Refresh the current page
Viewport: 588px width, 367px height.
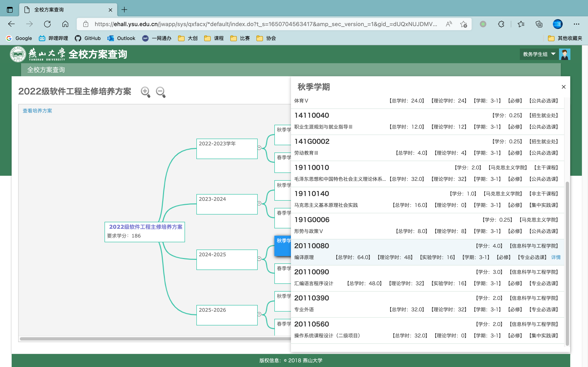47,24
